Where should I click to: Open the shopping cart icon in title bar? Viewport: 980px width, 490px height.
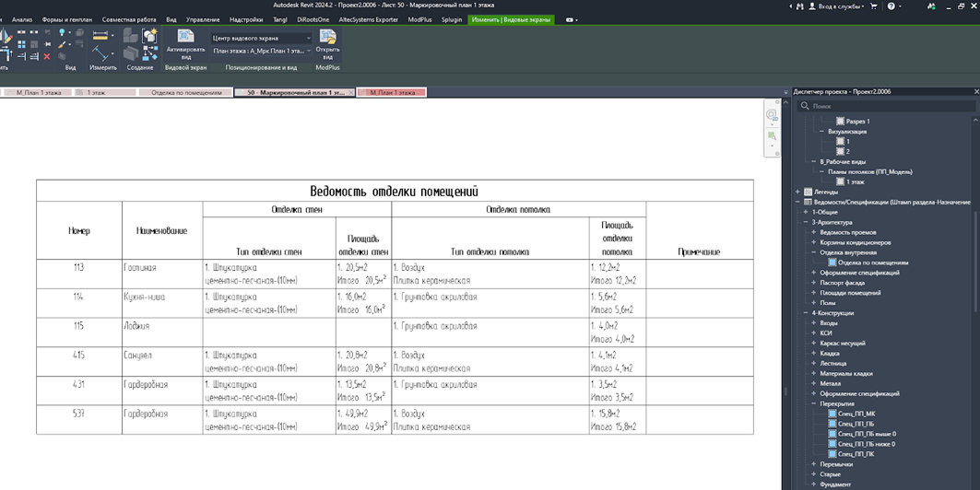(873, 6)
